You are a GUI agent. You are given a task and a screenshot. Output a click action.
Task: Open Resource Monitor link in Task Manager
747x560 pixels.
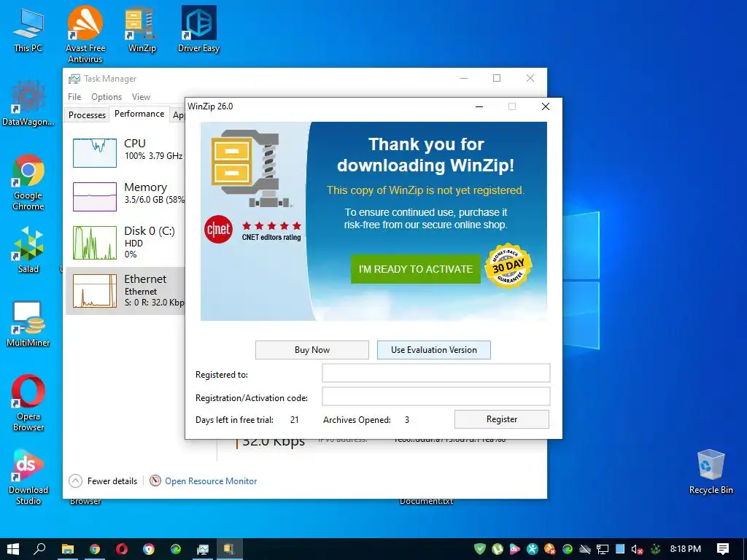[211, 481]
